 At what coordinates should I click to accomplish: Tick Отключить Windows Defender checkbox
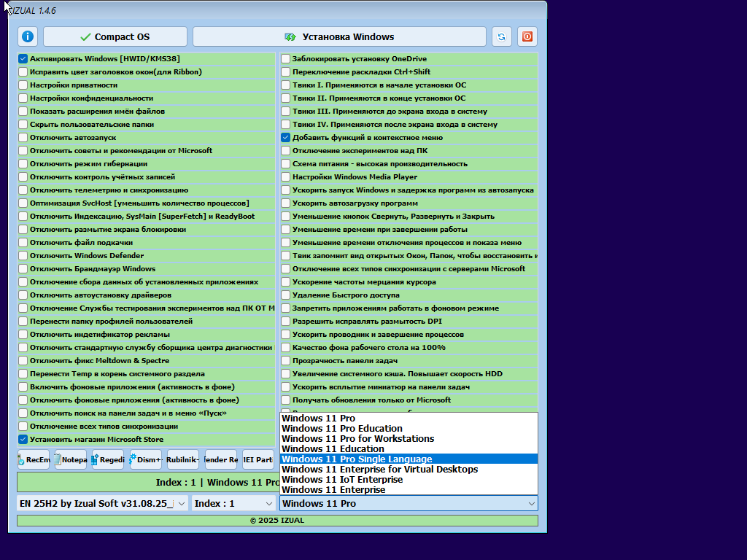click(23, 256)
